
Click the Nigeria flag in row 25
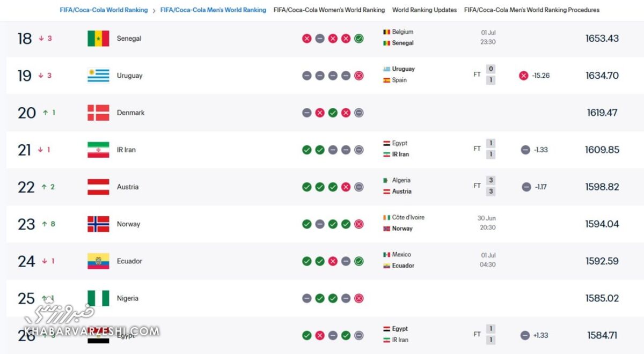coord(98,298)
